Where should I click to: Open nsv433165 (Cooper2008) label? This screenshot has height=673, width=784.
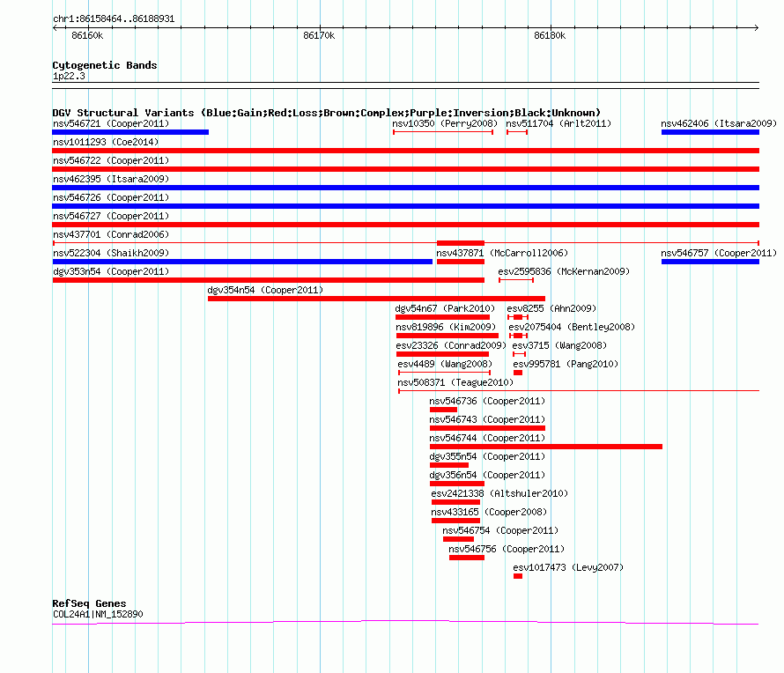(489, 512)
